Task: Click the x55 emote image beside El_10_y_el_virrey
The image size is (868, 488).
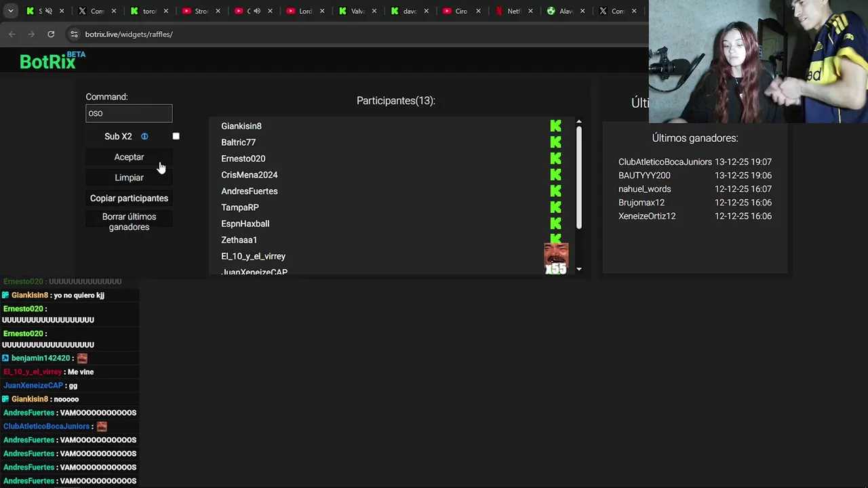Action: (x=555, y=259)
